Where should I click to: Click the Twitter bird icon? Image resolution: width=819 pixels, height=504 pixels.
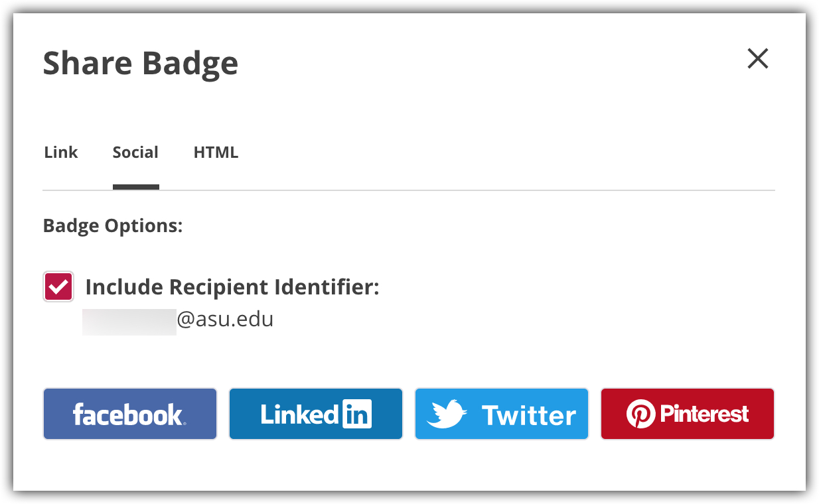click(446, 414)
